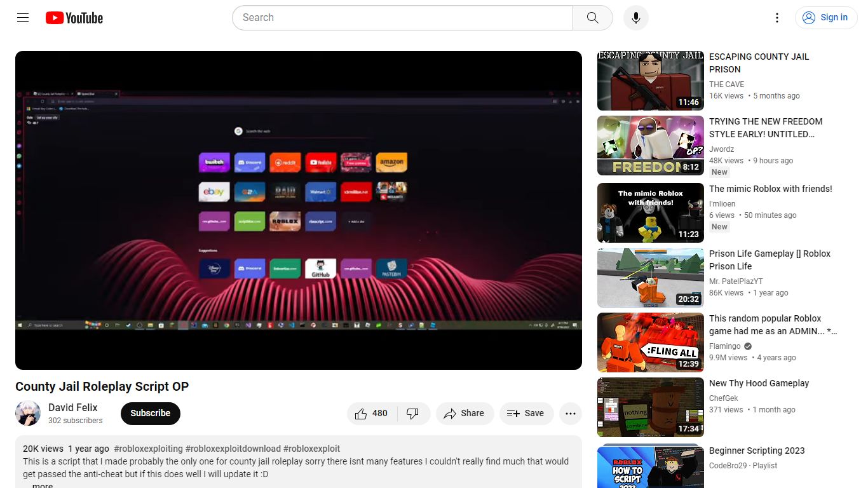
Task: Go to the YouTube home logo
Action: coord(74,18)
